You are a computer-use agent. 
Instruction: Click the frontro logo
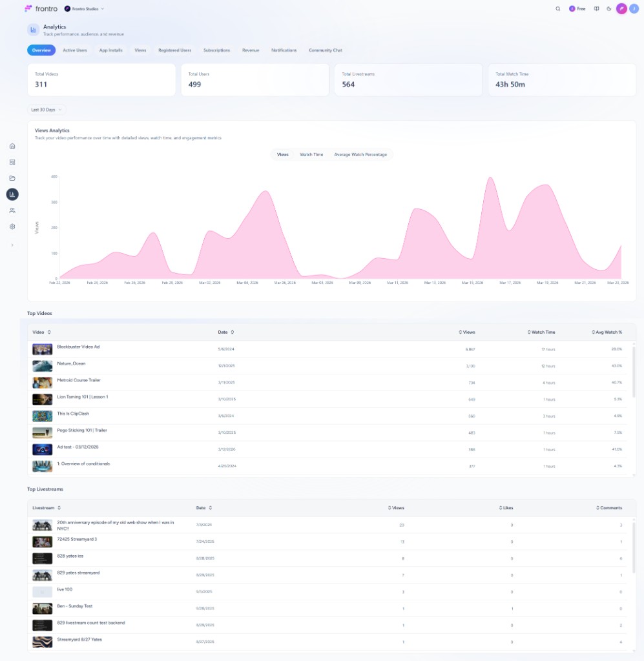pos(41,9)
